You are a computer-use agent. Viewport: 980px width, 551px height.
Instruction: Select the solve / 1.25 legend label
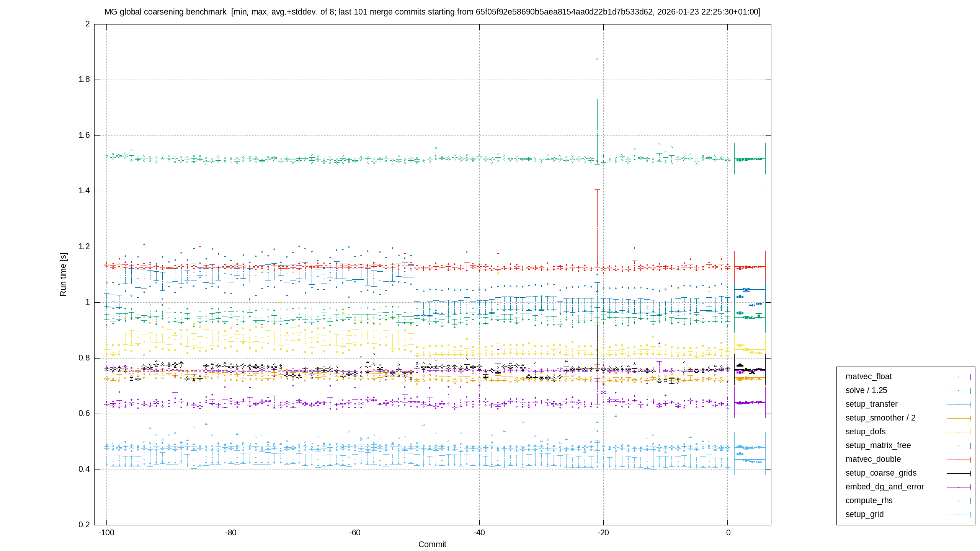click(866, 390)
